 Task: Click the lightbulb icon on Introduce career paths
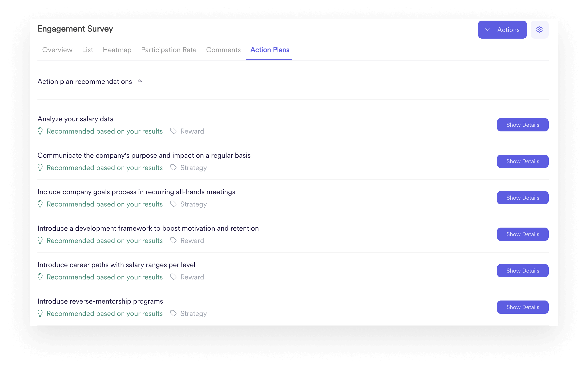point(40,277)
